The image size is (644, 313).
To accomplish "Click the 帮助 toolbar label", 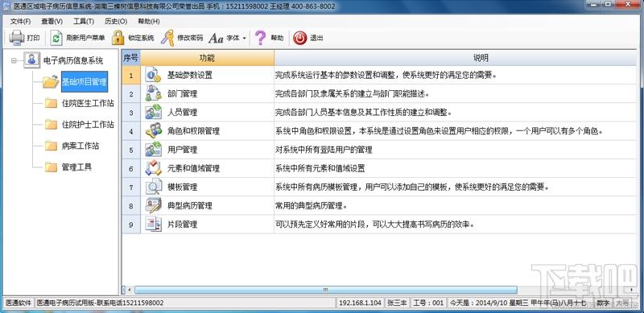I will coord(277,38).
